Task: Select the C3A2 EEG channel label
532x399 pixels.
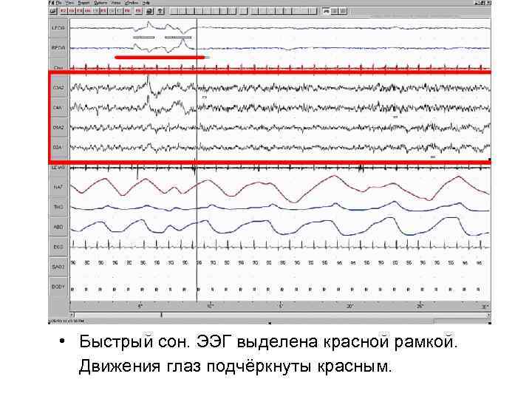Action: pyautogui.click(x=58, y=87)
